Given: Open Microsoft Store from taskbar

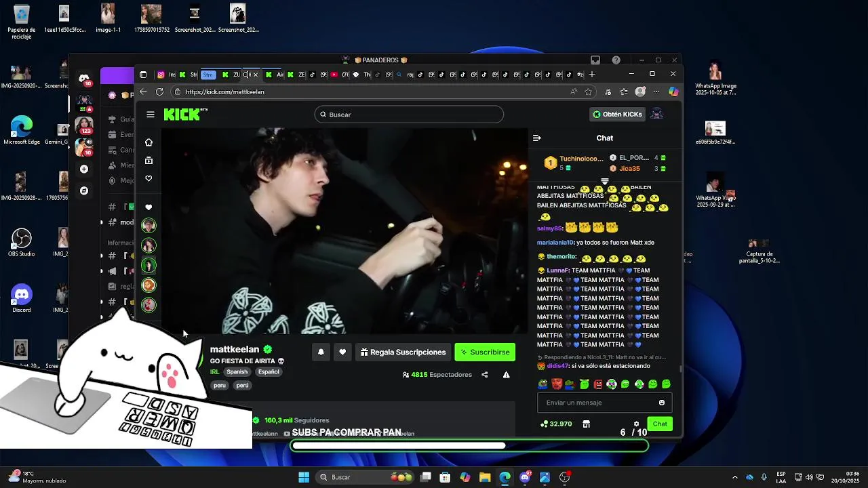Looking at the screenshot, I should tap(445, 477).
